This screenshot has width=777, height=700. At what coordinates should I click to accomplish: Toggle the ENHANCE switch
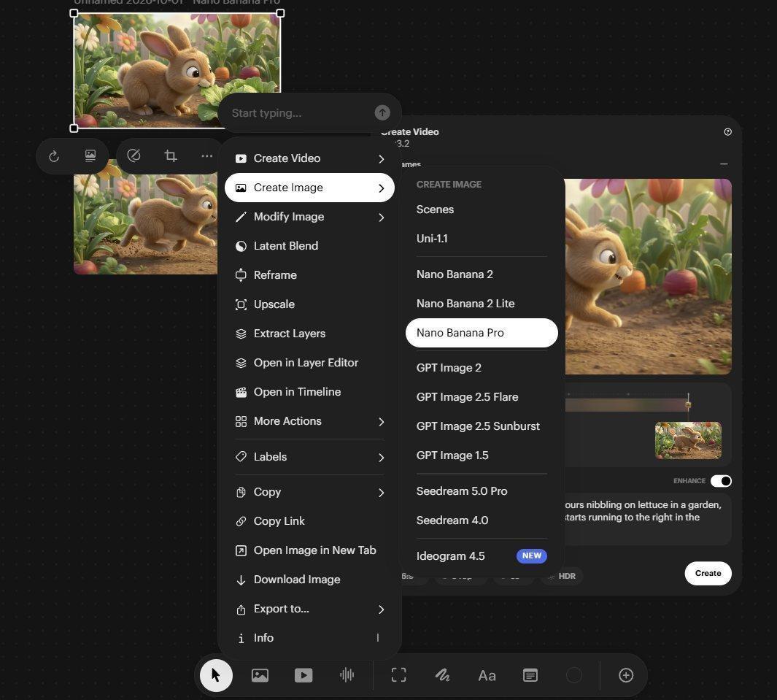[721, 481]
